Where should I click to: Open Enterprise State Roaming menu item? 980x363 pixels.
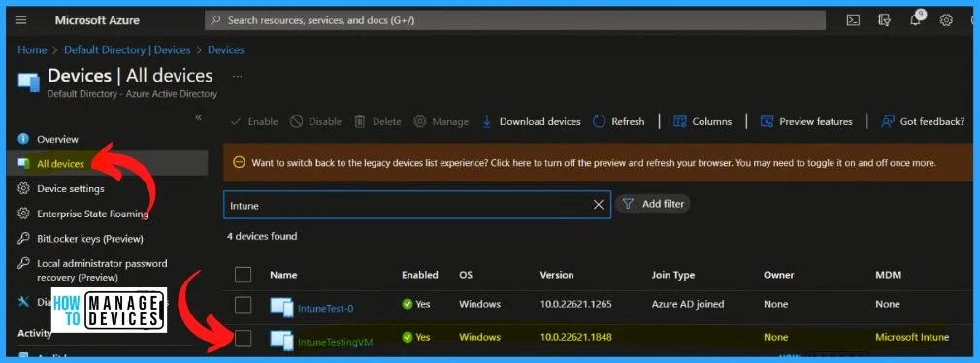click(92, 214)
